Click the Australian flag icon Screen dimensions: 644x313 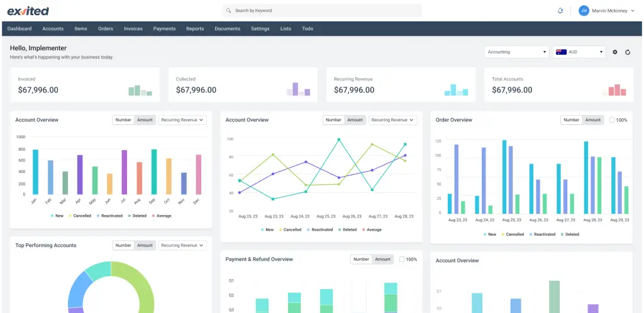coord(561,52)
